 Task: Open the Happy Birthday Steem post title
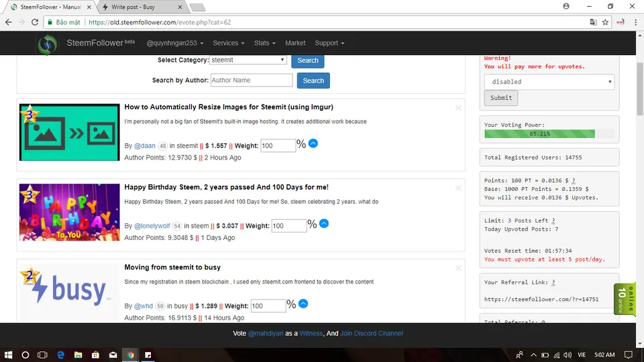[x=226, y=187]
